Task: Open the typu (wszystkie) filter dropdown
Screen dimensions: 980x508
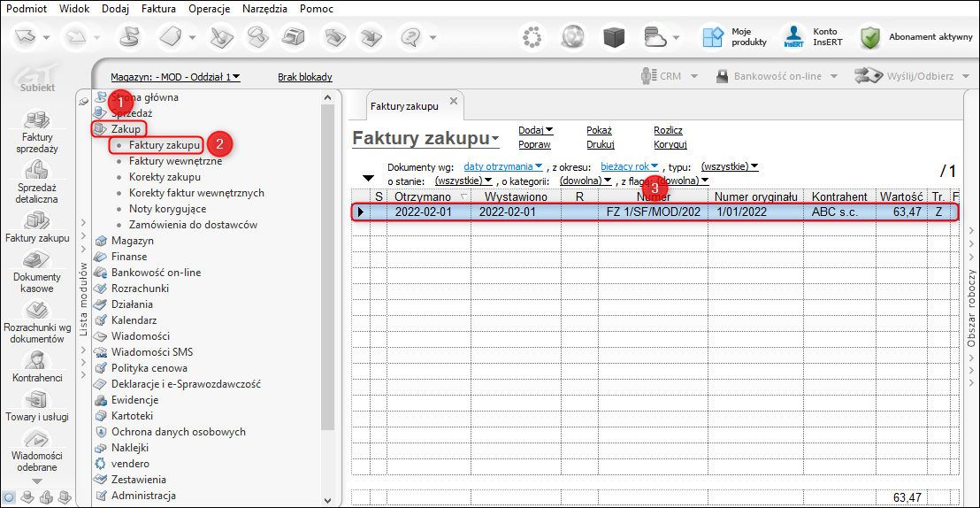Action: click(730, 166)
